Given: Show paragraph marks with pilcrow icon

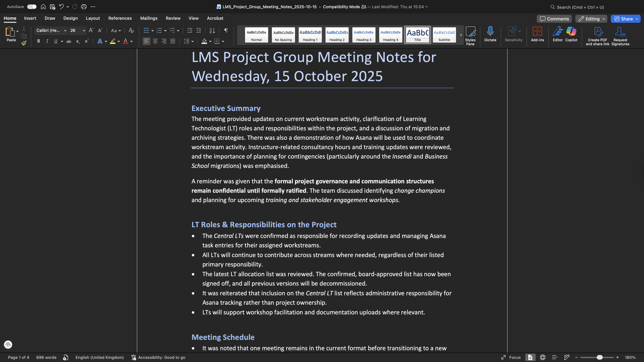Looking at the screenshot, I should [x=226, y=31].
